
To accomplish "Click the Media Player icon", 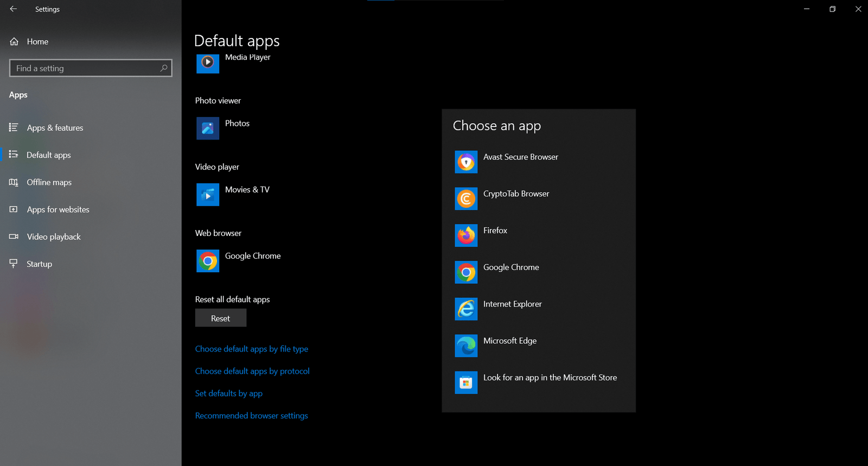I will coord(208,63).
